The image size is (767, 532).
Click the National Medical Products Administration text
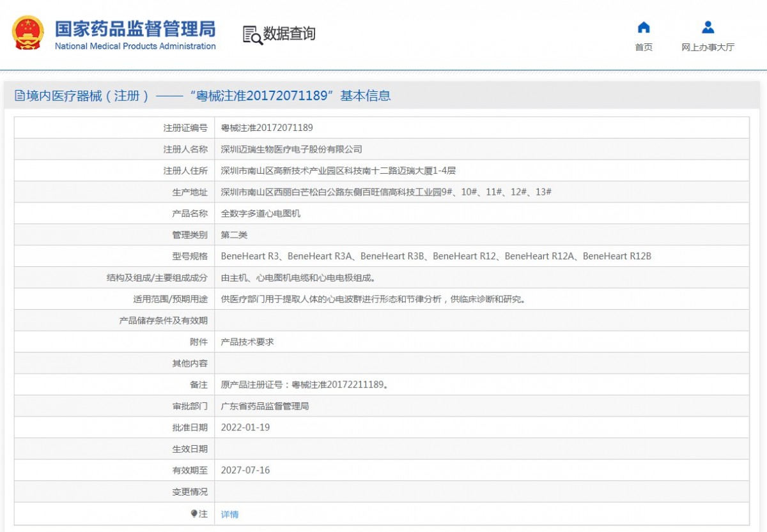tap(136, 46)
